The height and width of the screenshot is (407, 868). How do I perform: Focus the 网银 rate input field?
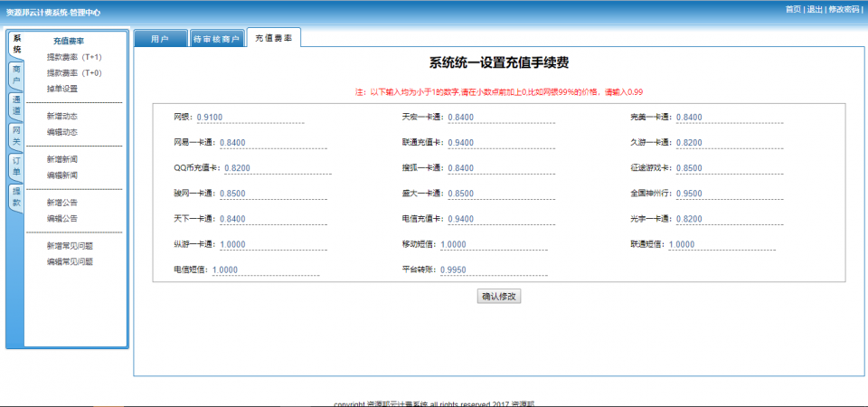click(250, 118)
